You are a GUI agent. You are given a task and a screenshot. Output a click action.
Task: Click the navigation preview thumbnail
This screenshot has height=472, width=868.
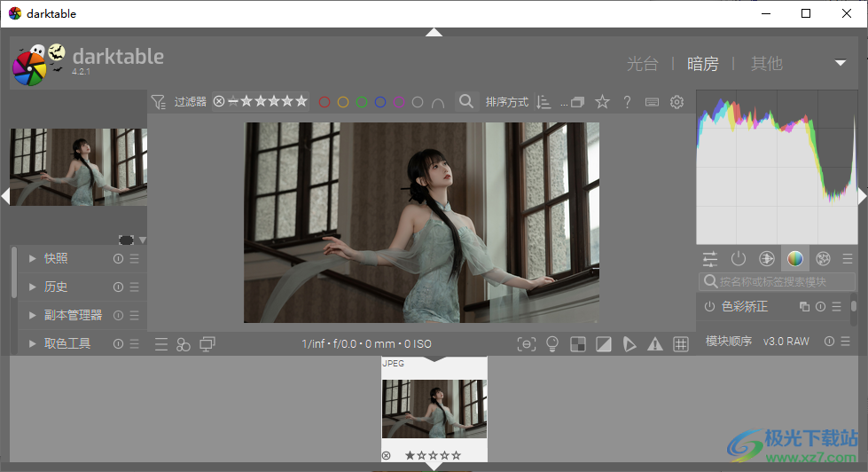click(x=78, y=168)
